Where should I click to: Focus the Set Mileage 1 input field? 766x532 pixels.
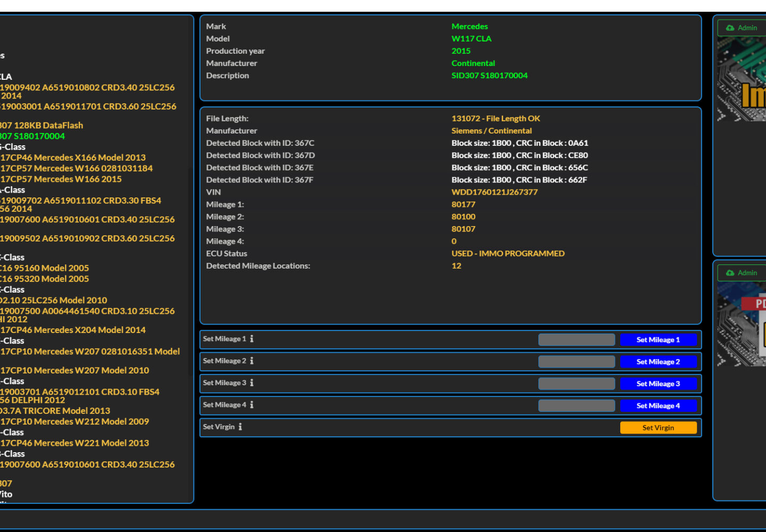tap(576, 340)
